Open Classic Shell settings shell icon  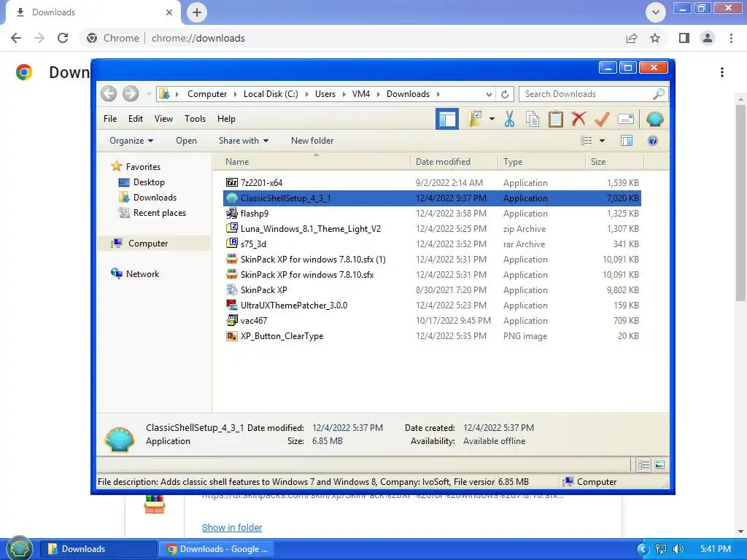(x=654, y=119)
